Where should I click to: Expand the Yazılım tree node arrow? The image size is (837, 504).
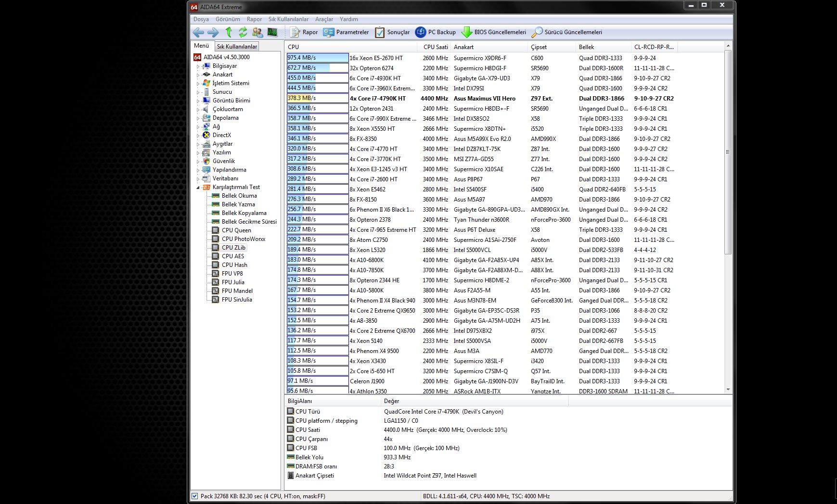point(198,153)
